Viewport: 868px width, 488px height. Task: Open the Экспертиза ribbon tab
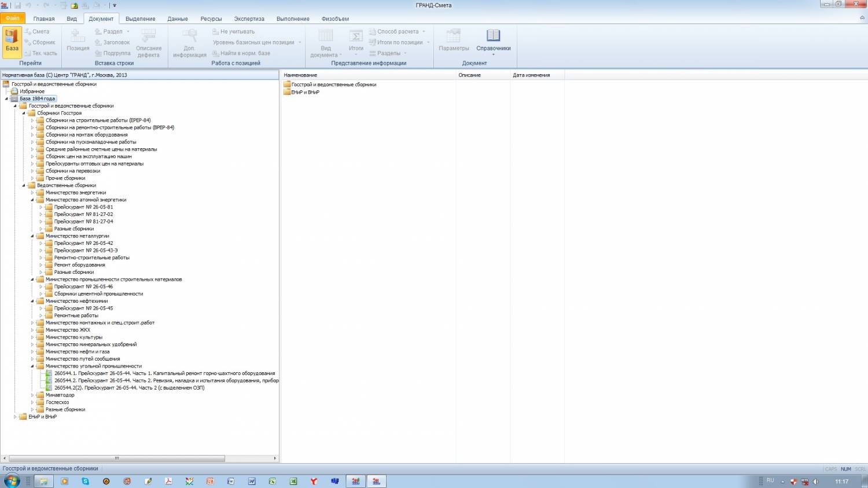249,19
